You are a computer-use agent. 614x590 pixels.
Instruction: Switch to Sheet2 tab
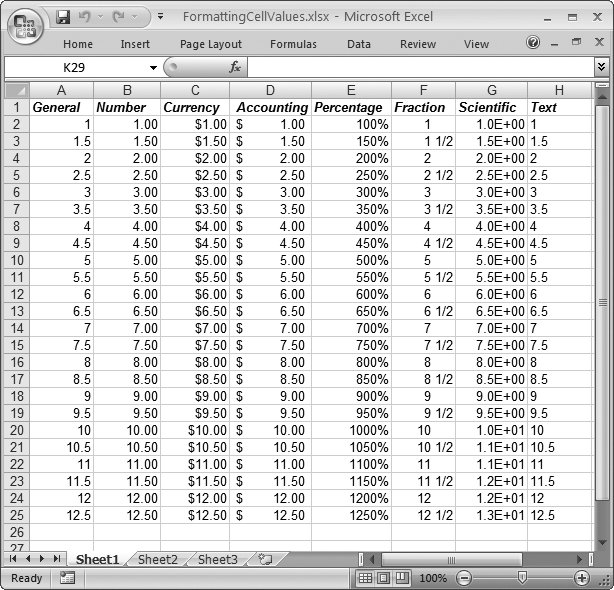point(157,560)
